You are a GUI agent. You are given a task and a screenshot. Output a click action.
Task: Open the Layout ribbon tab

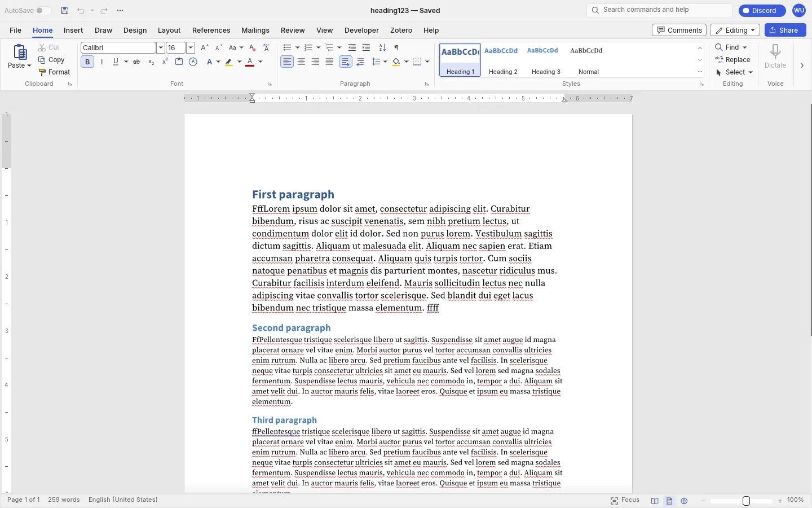(x=169, y=30)
